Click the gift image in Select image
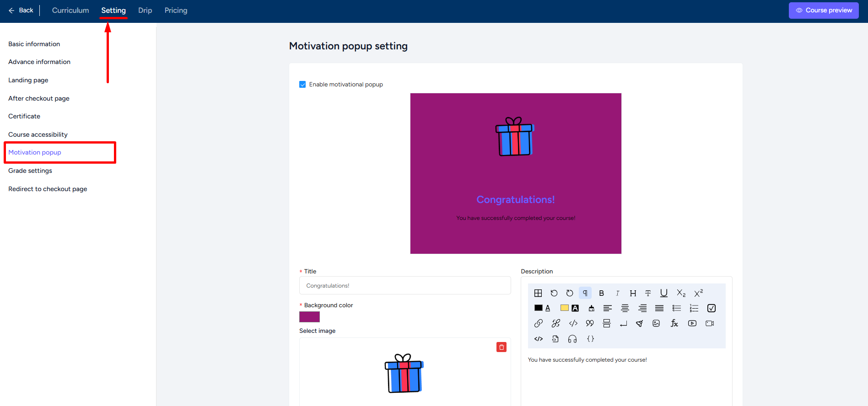Screen dimensions: 868x406 pyautogui.click(x=404, y=373)
